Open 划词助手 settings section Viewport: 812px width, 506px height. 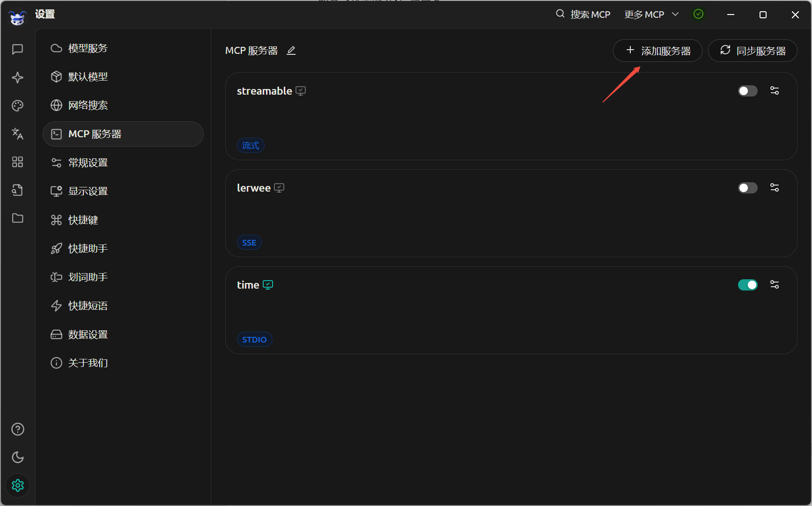click(123, 277)
